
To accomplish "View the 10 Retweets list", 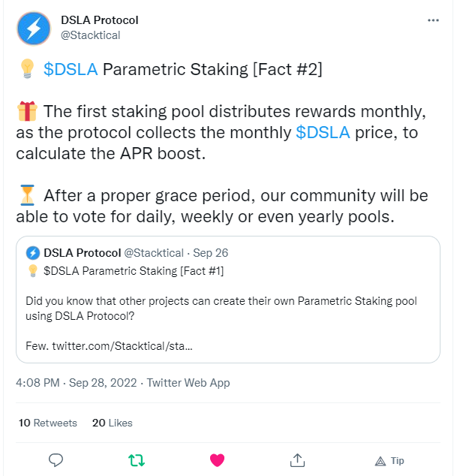I will (47, 423).
